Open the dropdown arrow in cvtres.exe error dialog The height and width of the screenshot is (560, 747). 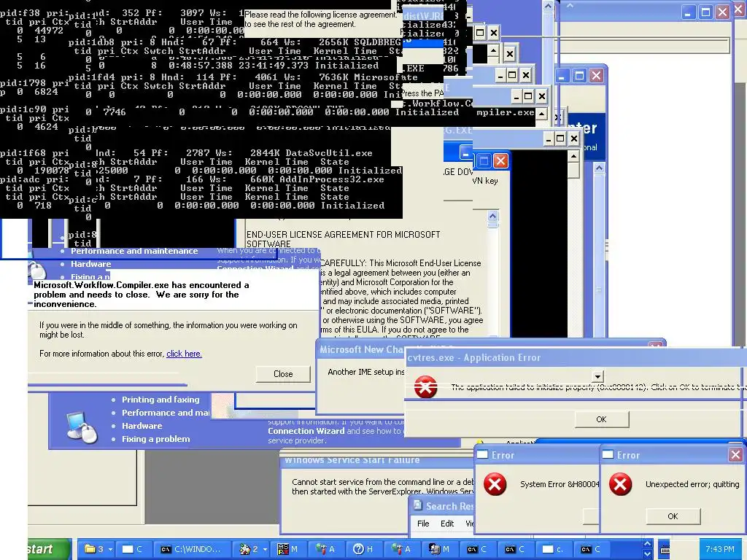click(598, 376)
